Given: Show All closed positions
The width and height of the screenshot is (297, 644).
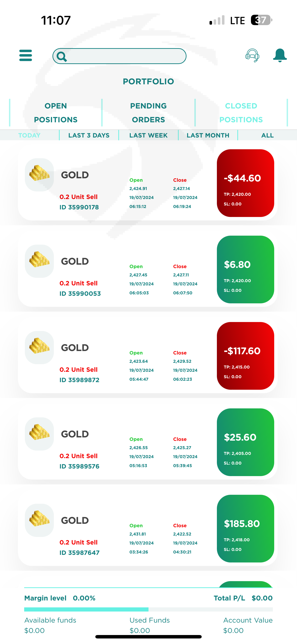Looking at the screenshot, I should coord(268,135).
